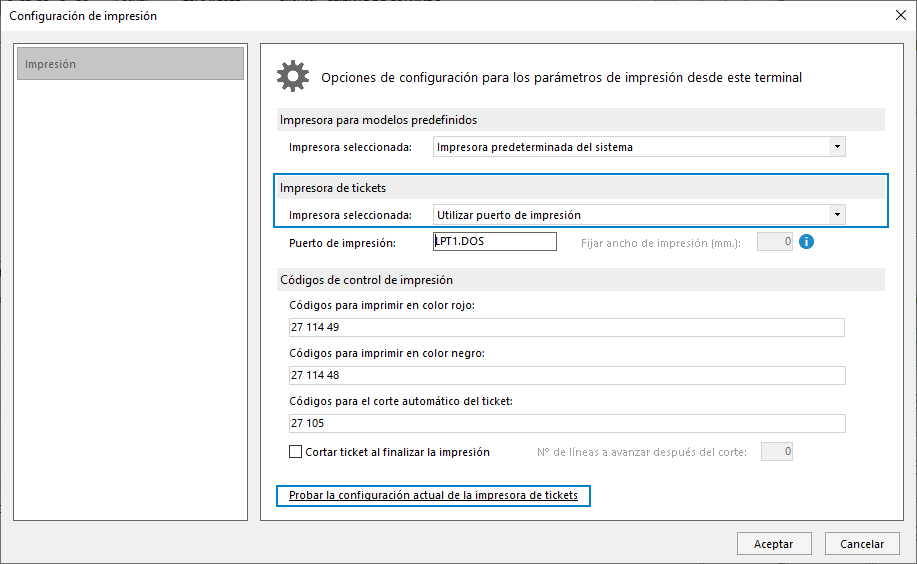917x564 pixels.
Task: Open link to test ticket printer configuration
Action: (x=433, y=495)
